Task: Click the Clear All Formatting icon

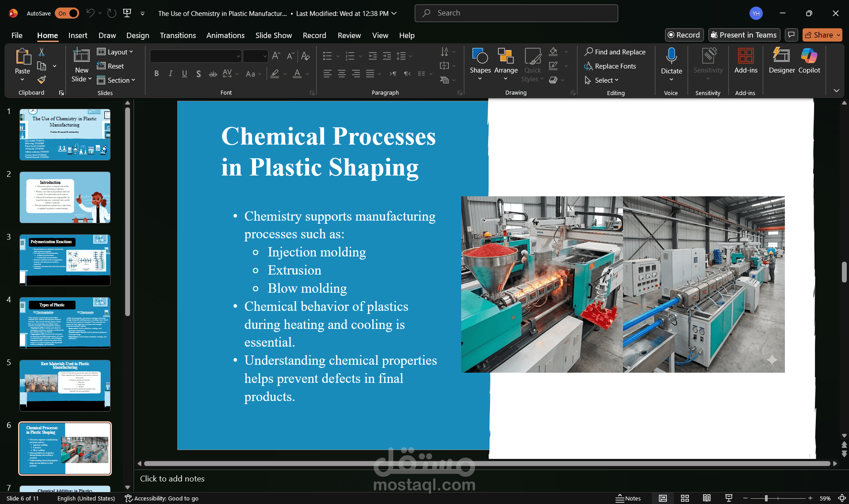Action: coord(305,56)
